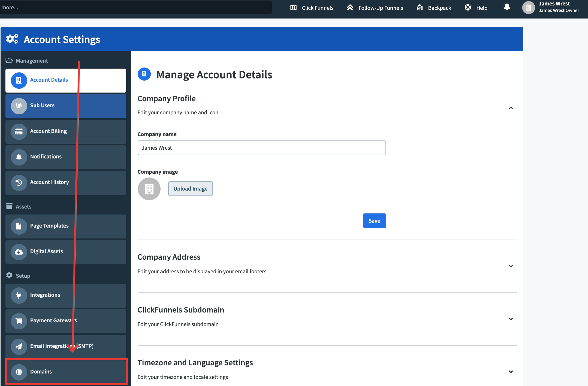
Task: Open James Wrest Owner account menu
Action: pyautogui.click(x=551, y=7)
